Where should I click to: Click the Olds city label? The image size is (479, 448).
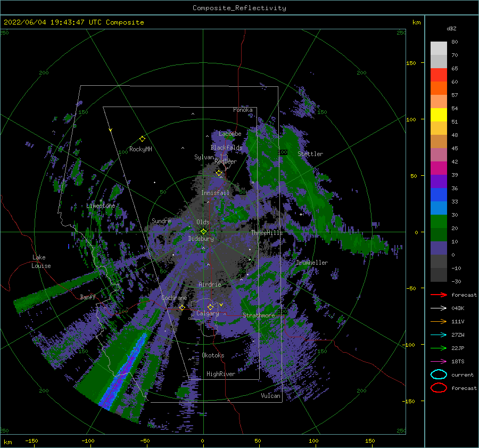203,222
